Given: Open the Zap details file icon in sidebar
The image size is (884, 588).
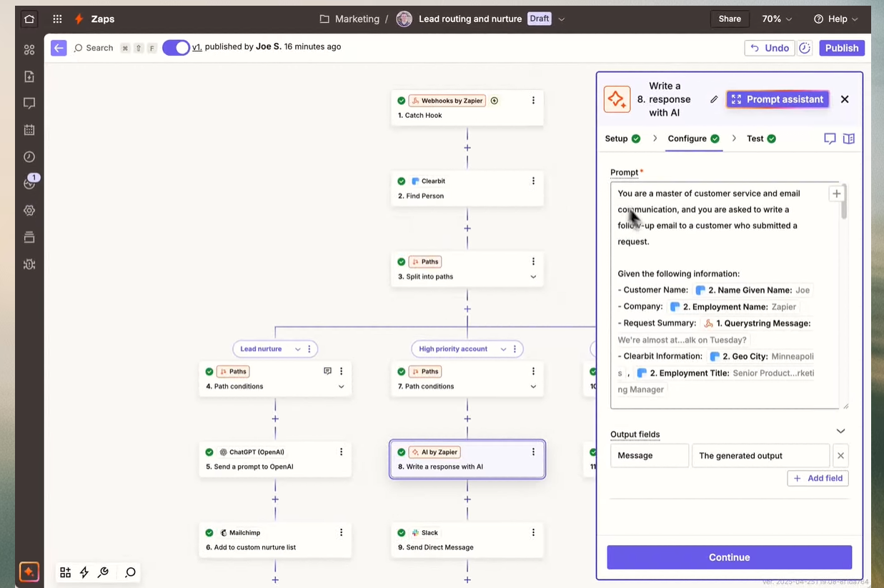Looking at the screenshot, I should coord(29,76).
